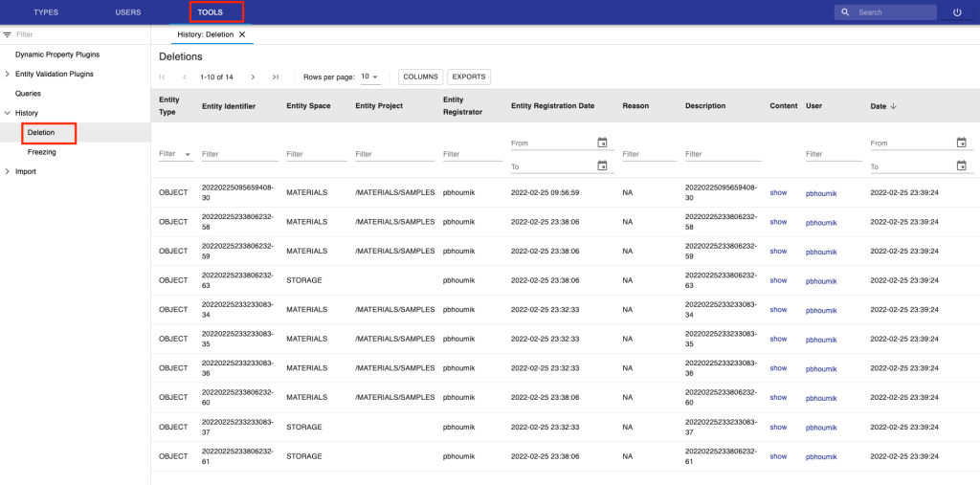Viewport: 980px width, 485px height.
Task: Select the History: Deletion tab
Action: point(205,34)
